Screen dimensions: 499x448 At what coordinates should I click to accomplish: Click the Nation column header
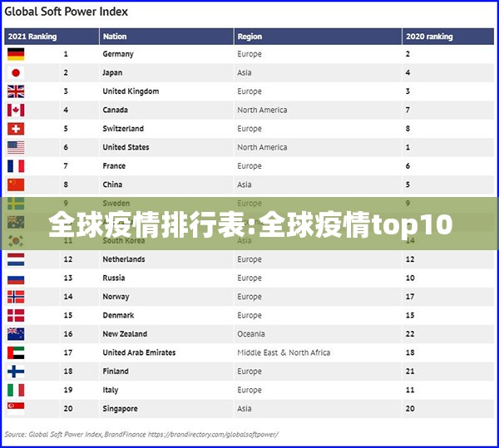click(x=115, y=37)
